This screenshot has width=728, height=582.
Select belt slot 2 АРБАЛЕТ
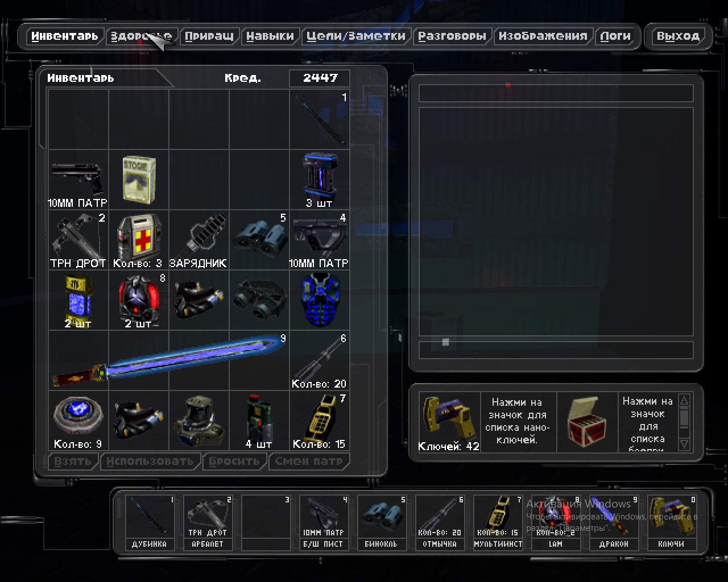208,522
